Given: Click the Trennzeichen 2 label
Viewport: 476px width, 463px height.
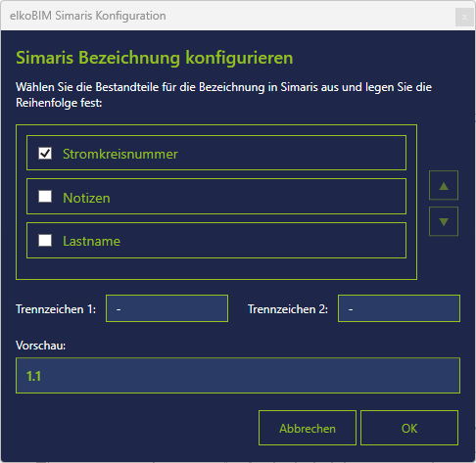Looking at the screenshot, I should click(x=288, y=309).
